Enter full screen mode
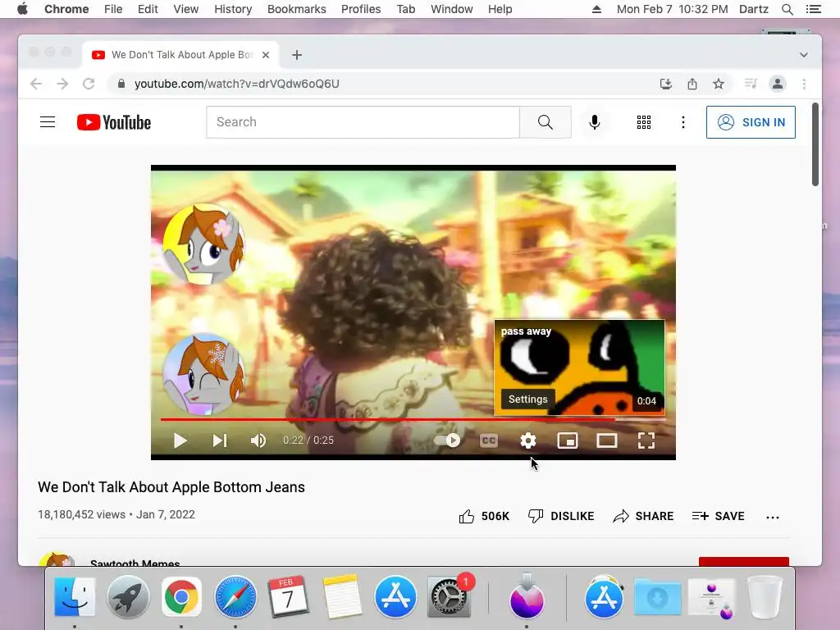840x630 pixels. pyautogui.click(x=646, y=441)
